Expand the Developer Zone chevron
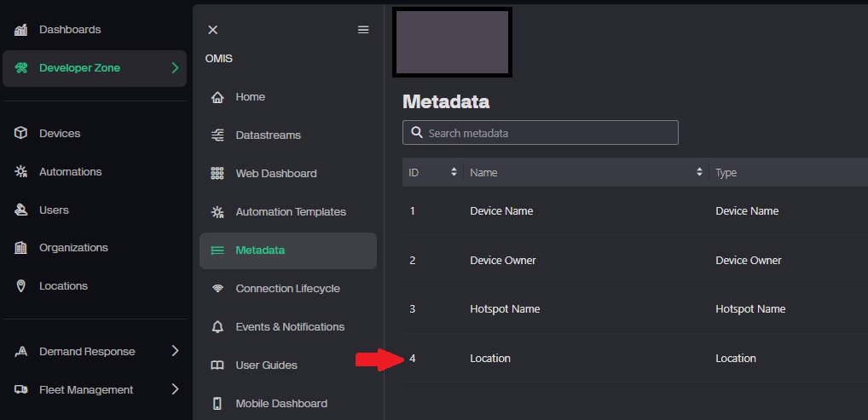The width and height of the screenshot is (868, 420). tap(175, 68)
